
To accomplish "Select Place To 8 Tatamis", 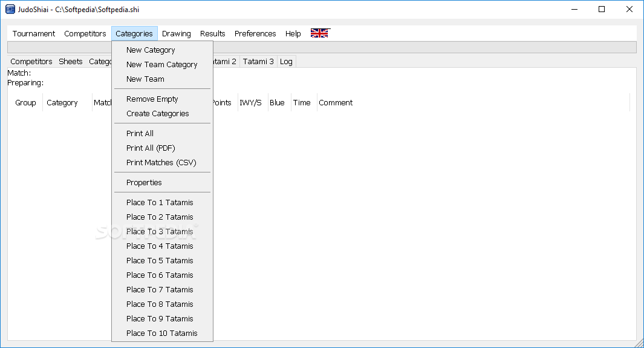I will (x=162, y=304).
